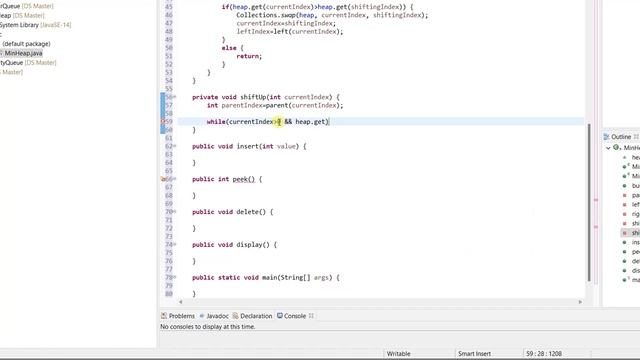Click the Javadoc tab icon

[202, 316]
